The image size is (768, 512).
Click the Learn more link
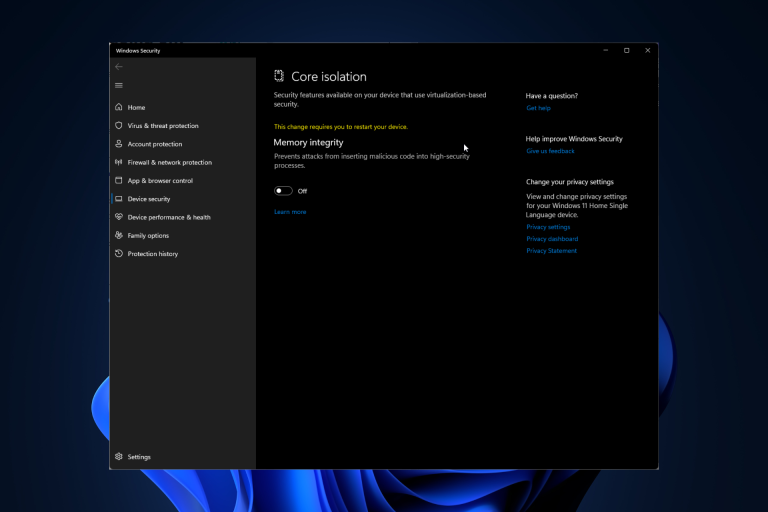(290, 212)
